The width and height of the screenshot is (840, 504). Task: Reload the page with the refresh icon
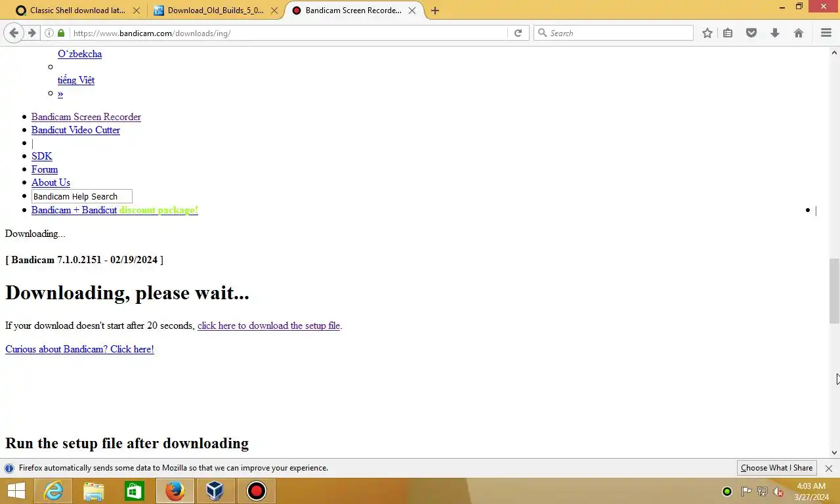tap(518, 33)
